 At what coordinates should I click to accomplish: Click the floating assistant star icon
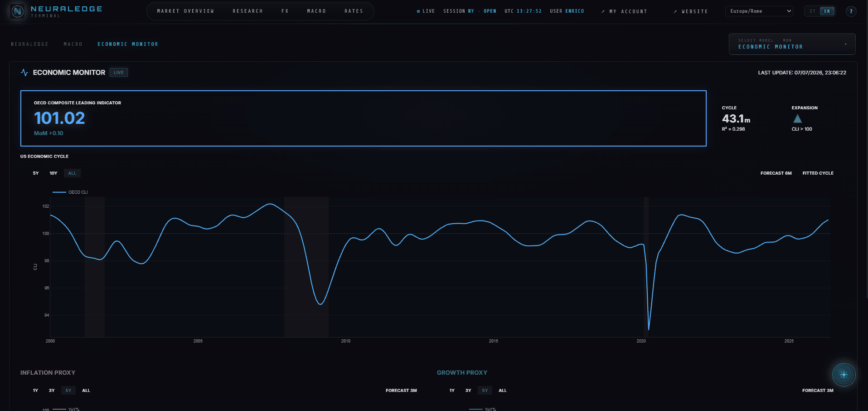pos(844,375)
